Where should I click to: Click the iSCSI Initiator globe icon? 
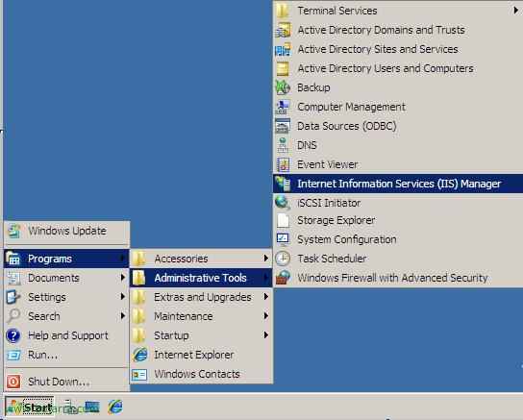pyautogui.click(x=283, y=203)
